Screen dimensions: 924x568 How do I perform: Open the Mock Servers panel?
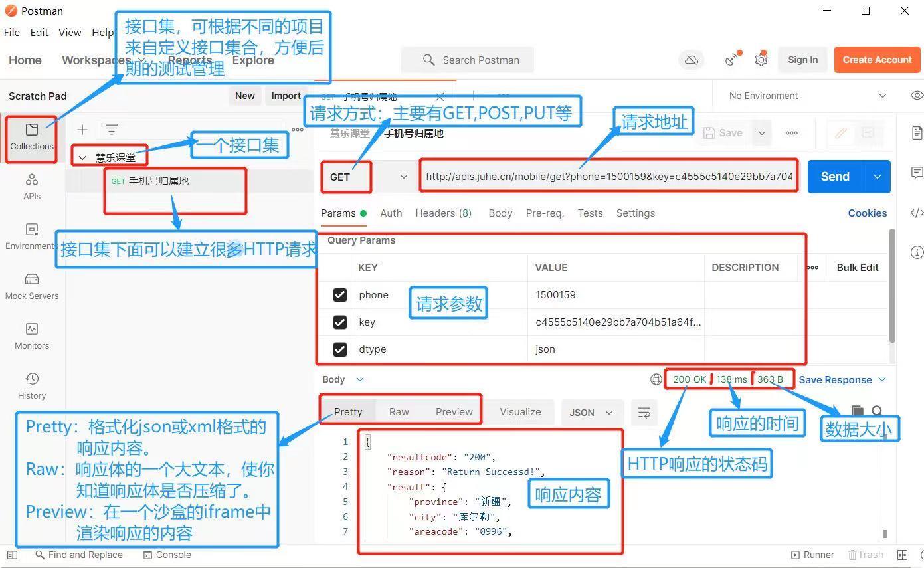tap(31, 286)
